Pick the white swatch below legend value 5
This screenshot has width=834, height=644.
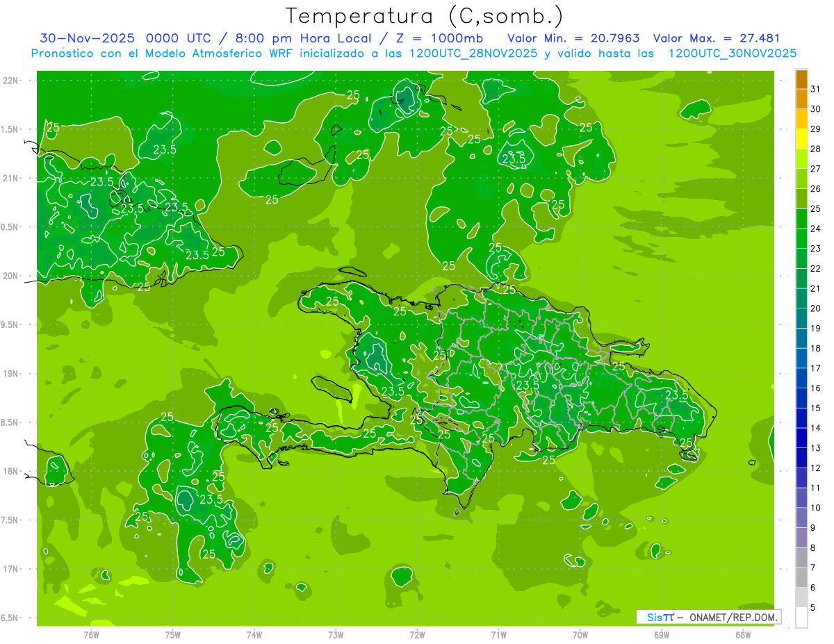point(801,618)
